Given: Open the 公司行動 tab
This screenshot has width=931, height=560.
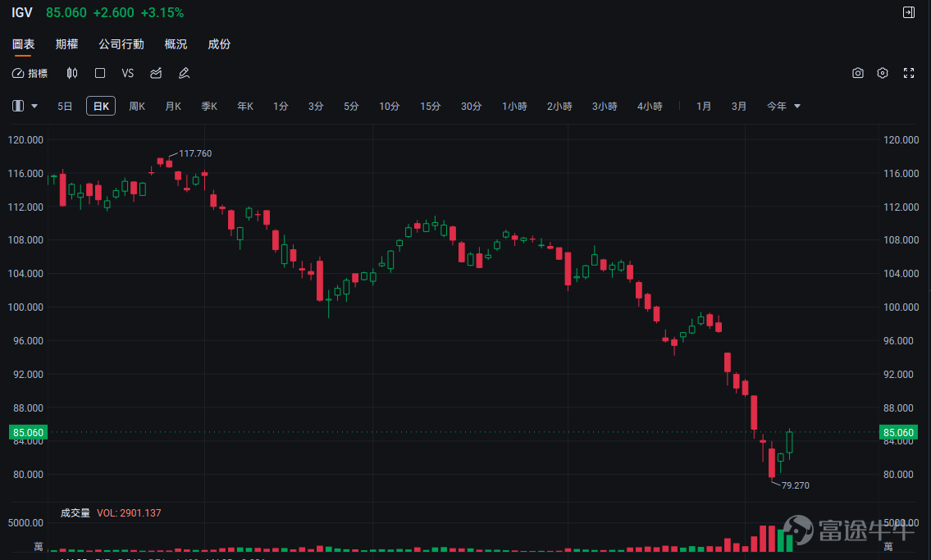Looking at the screenshot, I should click(x=121, y=44).
